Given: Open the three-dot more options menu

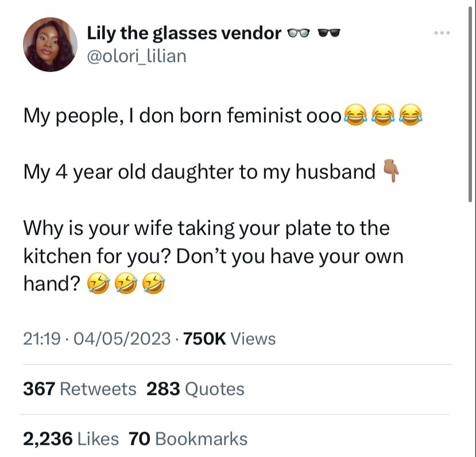Looking at the screenshot, I should coord(442,33).
